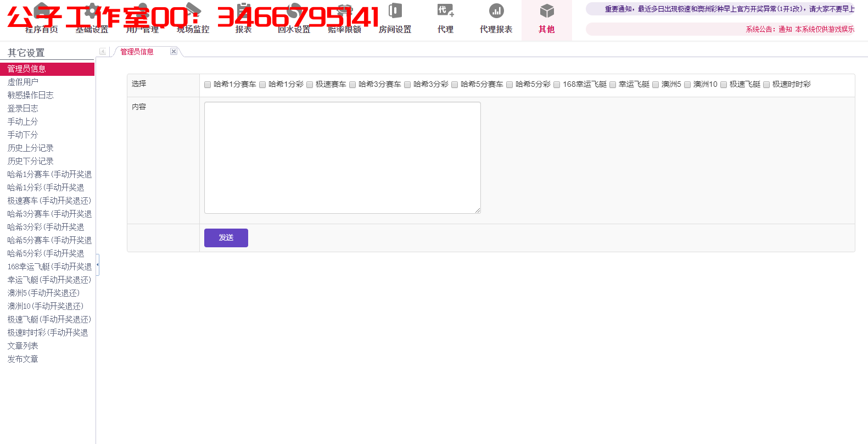
Task: Switch to the 管理员信息 tab
Action: click(137, 52)
